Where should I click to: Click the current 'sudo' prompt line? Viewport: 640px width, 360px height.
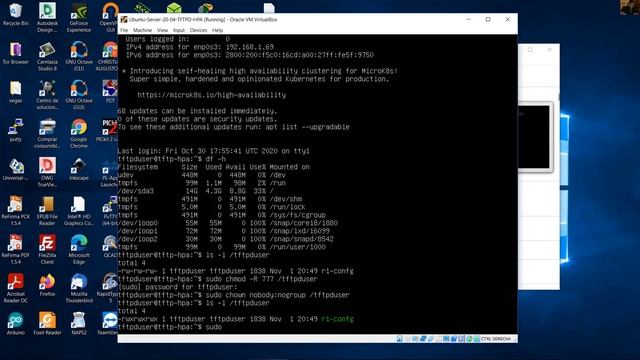[x=170, y=327]
